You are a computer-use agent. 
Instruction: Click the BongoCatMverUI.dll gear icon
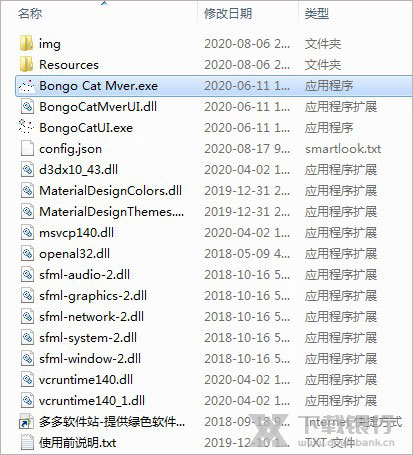coord(27,107)
